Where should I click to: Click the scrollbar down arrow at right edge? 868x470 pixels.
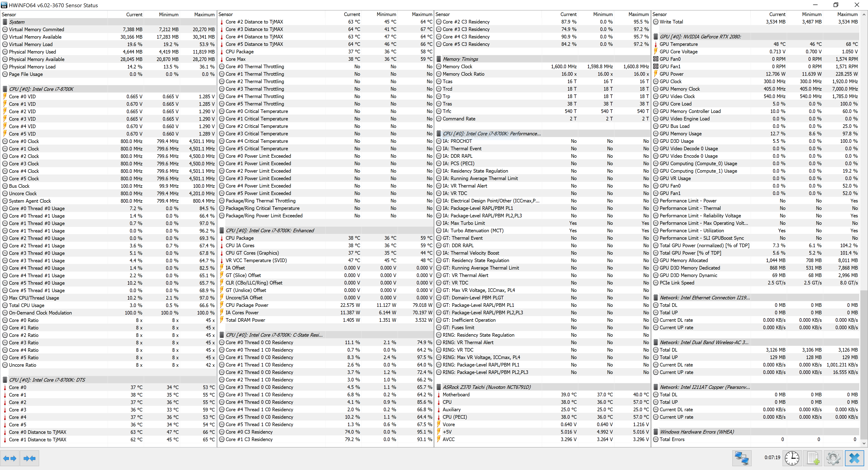point(864,444)
